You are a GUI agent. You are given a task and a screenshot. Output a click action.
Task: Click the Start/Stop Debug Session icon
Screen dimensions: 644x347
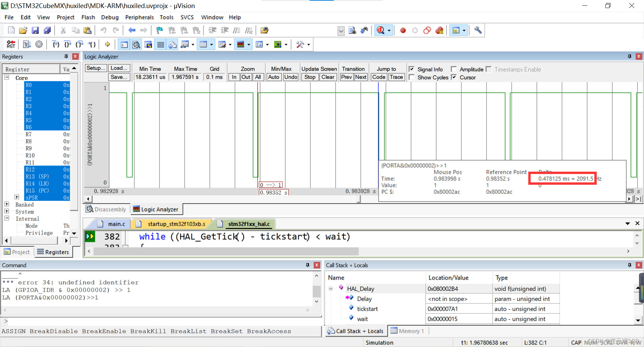[x=381, y=31]
